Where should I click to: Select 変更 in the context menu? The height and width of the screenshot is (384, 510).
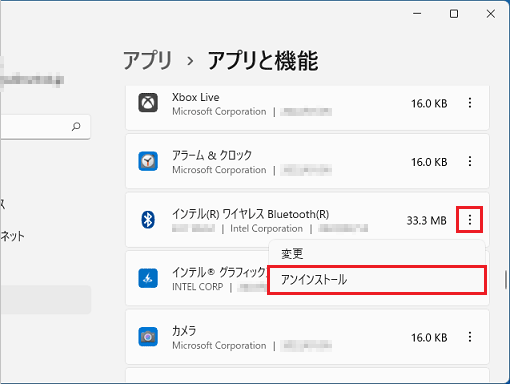[377, 254]
